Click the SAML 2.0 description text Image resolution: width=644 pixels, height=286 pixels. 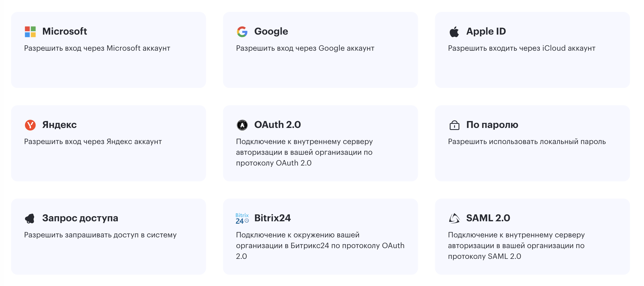tap(516, 245)
